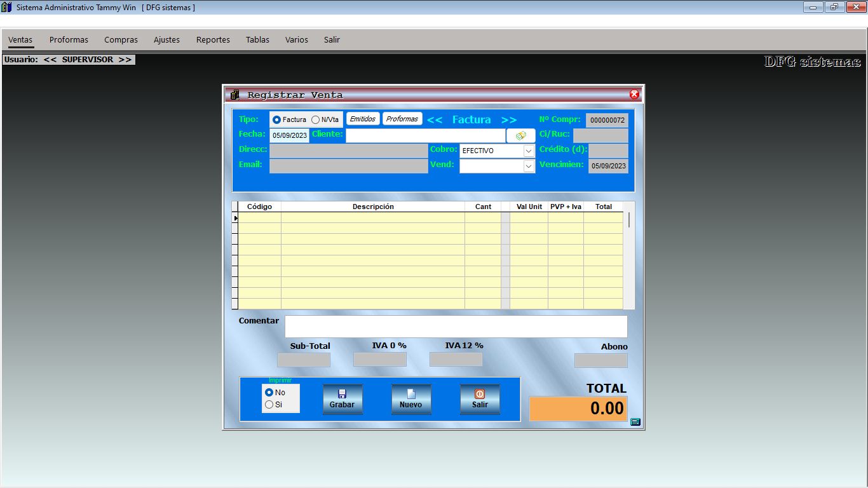Image resolution: width=868 pixels, height=488 pixels.
Task: Click the client search icon next to Cliente
Action: [x=521, y=135]
